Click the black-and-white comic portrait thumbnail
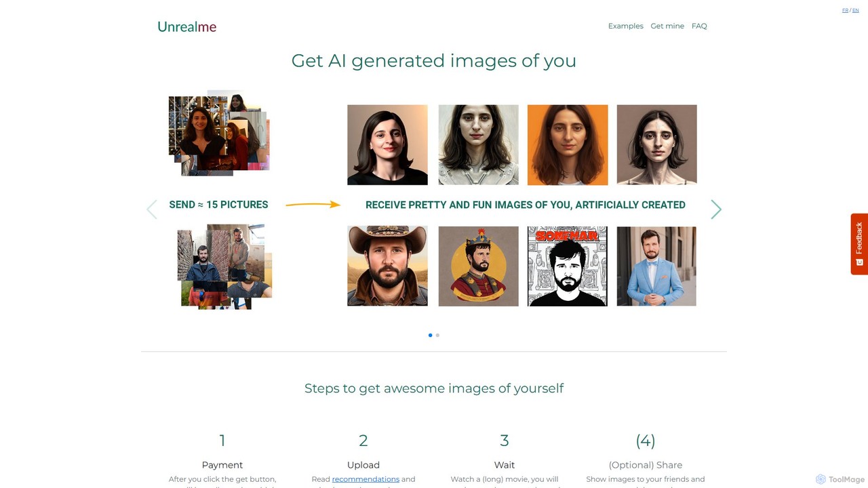868x488 pixels. click(x=568, y=266)
